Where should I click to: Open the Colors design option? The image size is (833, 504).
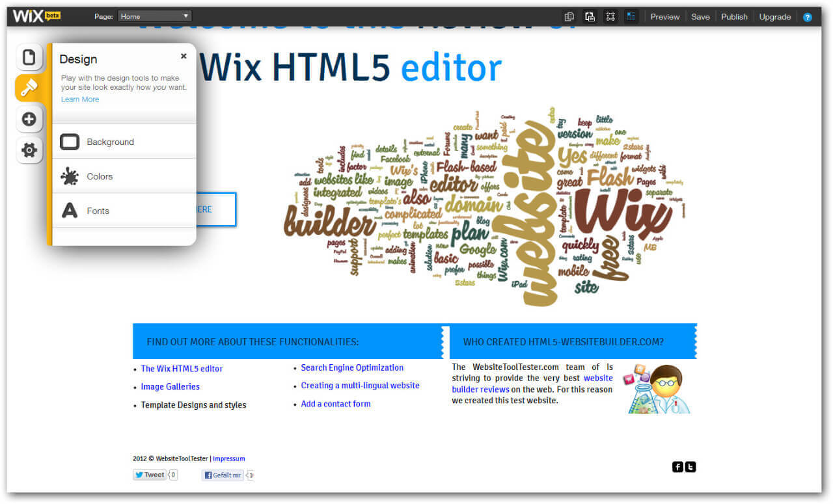click(124, 176)
